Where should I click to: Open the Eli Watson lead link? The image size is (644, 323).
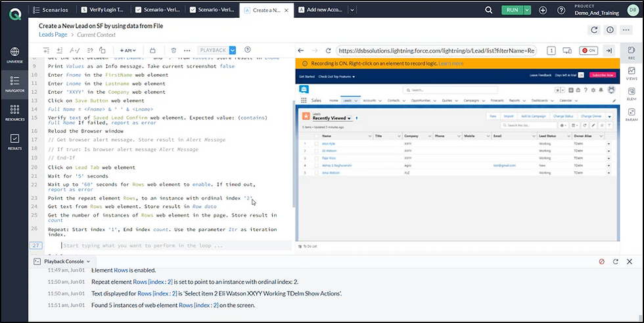tap(329, 151)
